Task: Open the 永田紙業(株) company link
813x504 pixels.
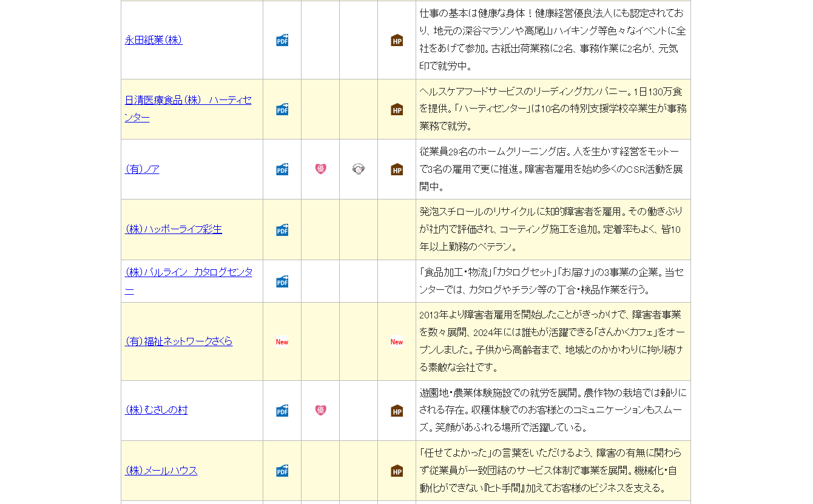Action: (153, 40)
